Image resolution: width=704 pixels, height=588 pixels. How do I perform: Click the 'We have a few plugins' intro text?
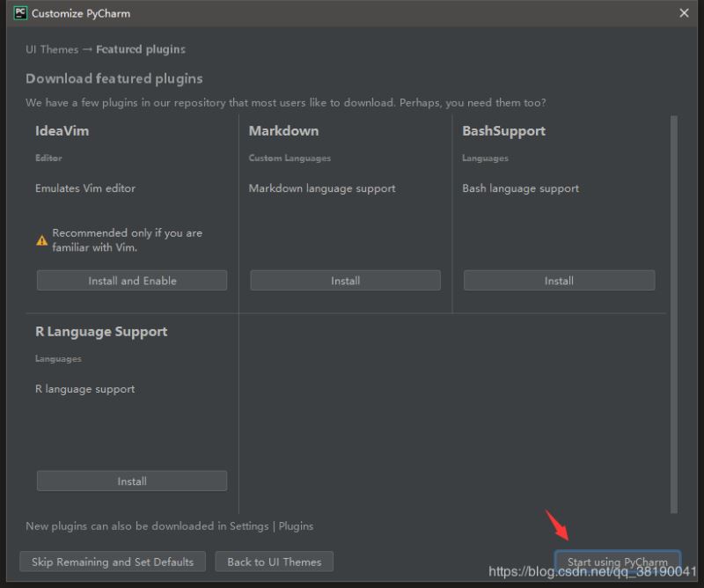[285, 103]
